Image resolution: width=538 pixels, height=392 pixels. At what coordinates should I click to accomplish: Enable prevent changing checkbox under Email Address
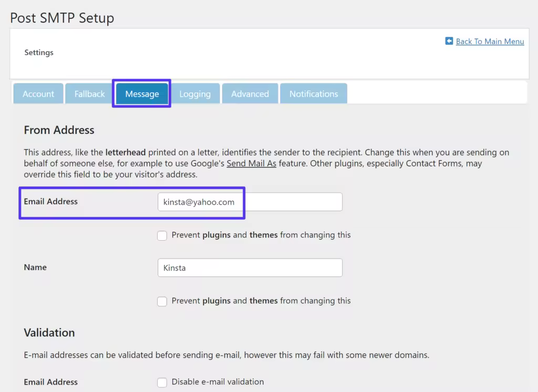pyautogui.click(x=162, y=235)
